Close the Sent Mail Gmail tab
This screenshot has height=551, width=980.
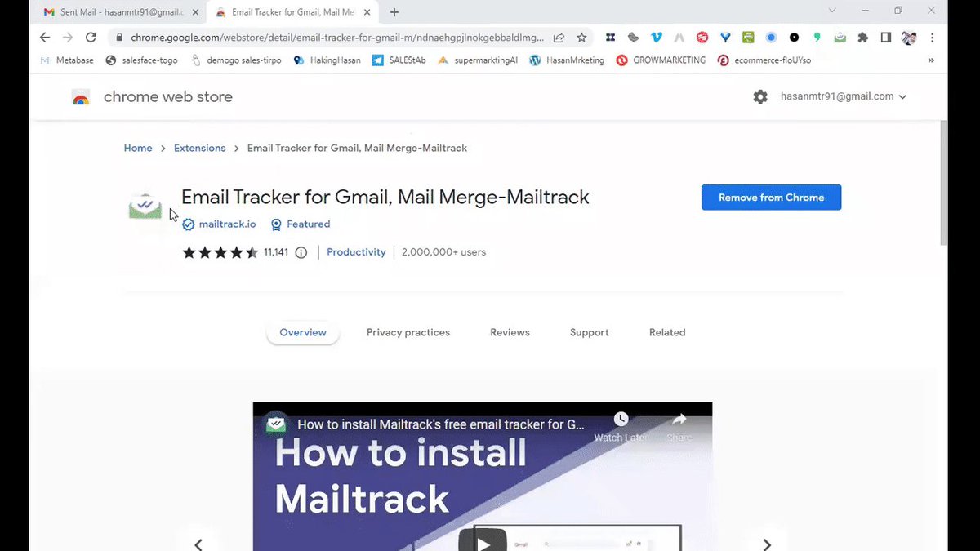[195, 12]
